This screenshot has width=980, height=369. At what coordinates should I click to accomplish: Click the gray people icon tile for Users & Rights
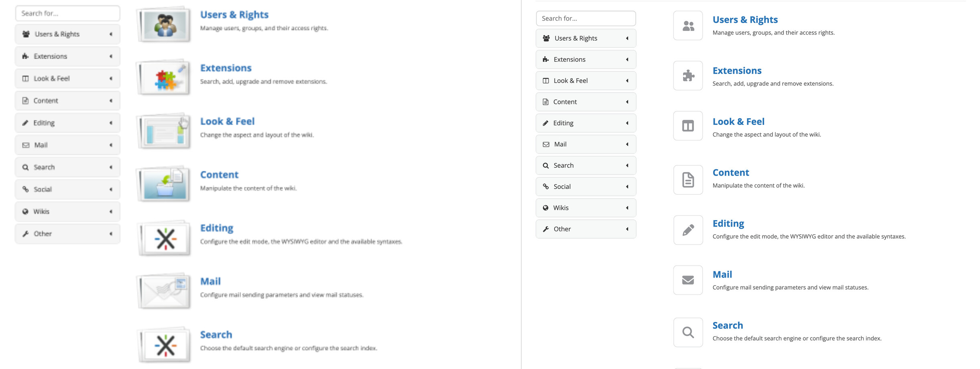point(688,26)
